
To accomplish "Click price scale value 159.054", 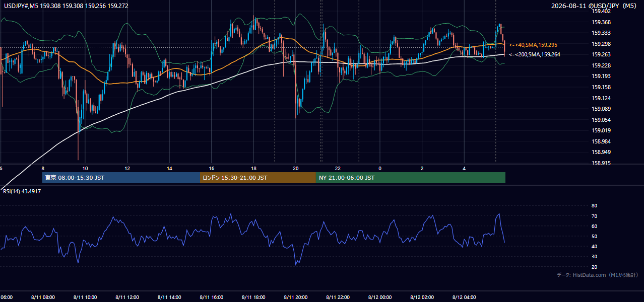I will click(601, 120).
